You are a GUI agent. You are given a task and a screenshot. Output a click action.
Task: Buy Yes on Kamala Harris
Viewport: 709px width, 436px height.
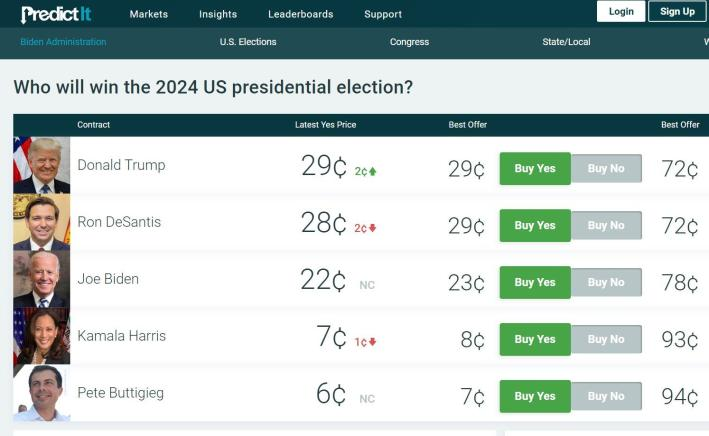click(535, 340)
